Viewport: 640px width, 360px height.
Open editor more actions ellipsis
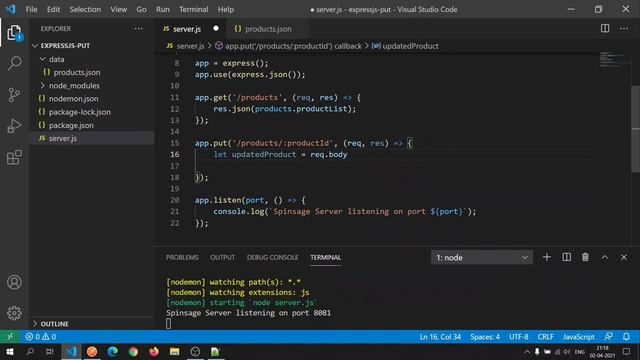tap(624, 29)
